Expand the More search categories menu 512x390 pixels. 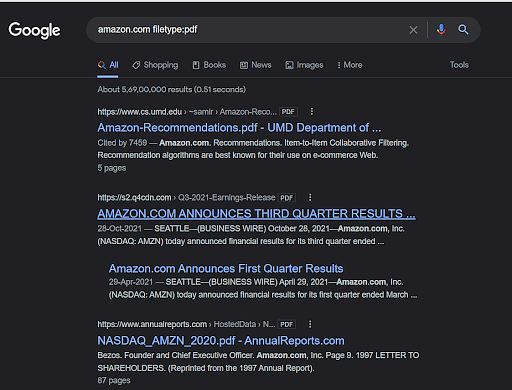[x=350, y=65]
